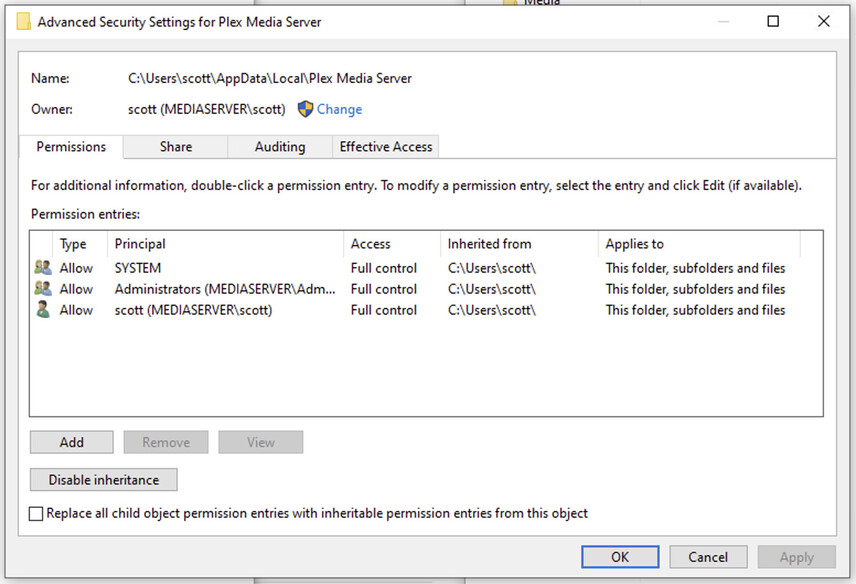Click the SYSTEM group user icon
This screenshot has width=856, height=584.
coord(42,268)
